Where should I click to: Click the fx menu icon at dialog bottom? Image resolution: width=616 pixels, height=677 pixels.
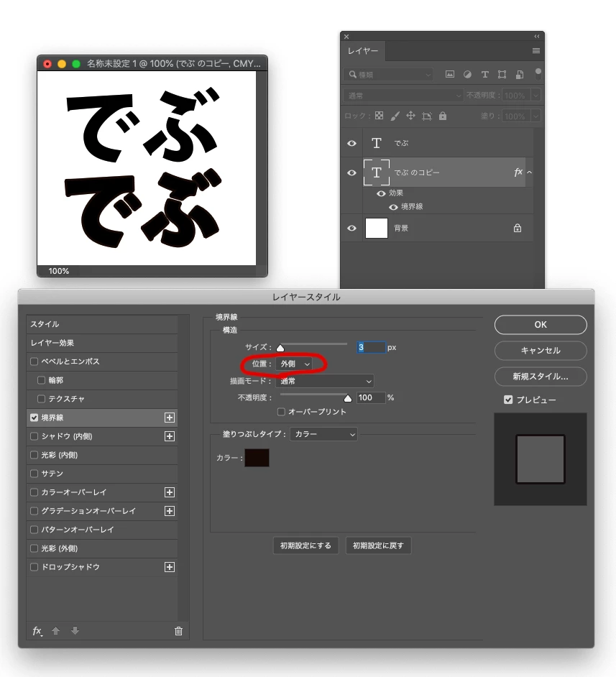click(37, 631)
